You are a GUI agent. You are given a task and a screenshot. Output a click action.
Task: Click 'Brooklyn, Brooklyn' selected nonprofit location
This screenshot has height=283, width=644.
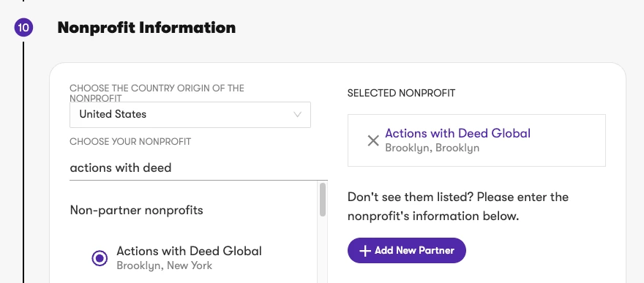coord(432,148)
